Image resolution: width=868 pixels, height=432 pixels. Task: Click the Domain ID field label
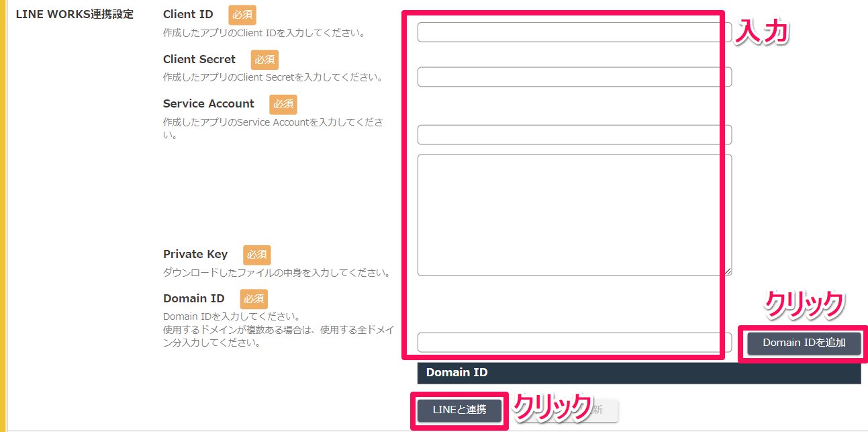(194, 298)
